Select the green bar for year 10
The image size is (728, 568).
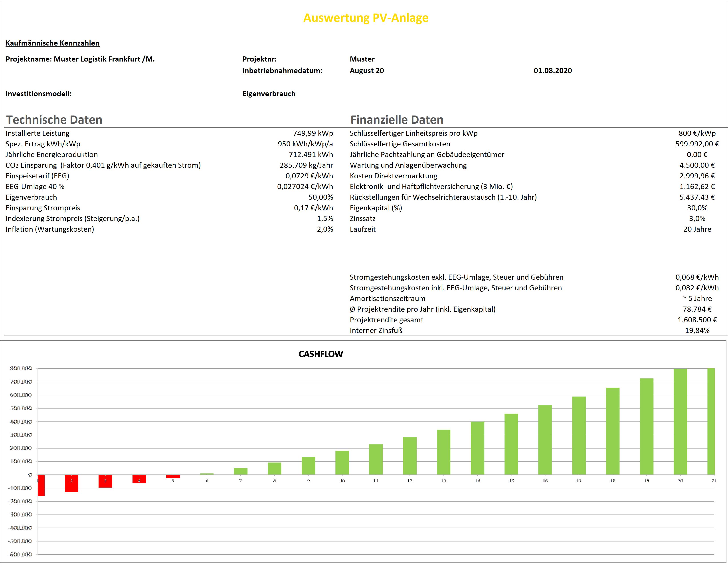[342, 463]
